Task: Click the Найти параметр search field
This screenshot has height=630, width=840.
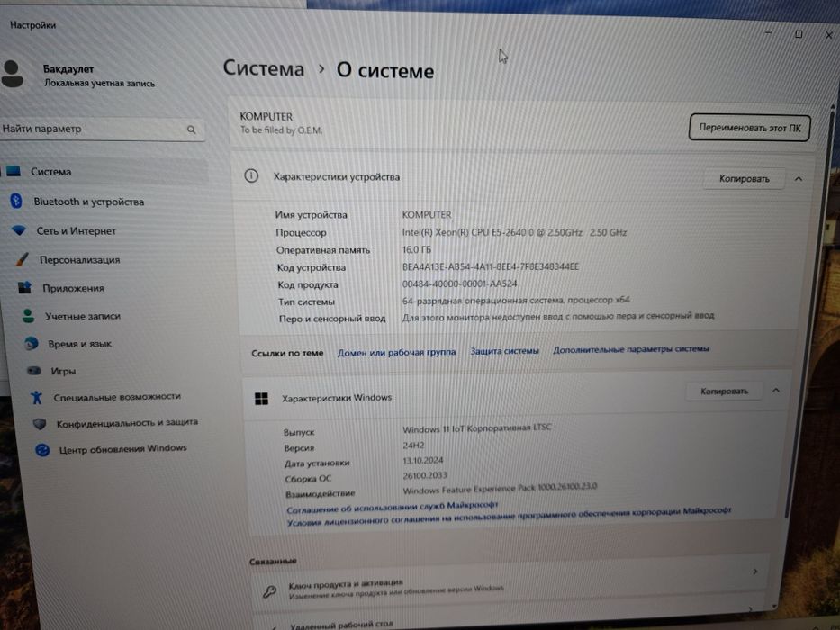Action: (102, 130)
